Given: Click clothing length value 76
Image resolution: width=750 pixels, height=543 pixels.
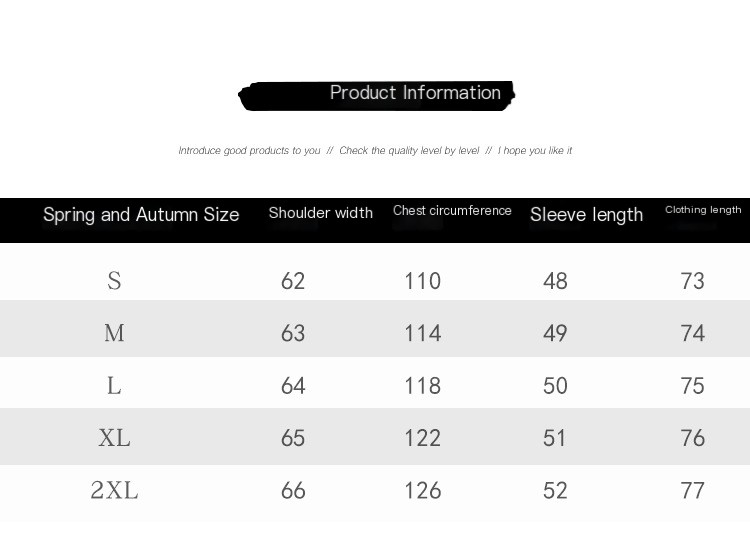Looking at the screenshot, I should (692, 438).
